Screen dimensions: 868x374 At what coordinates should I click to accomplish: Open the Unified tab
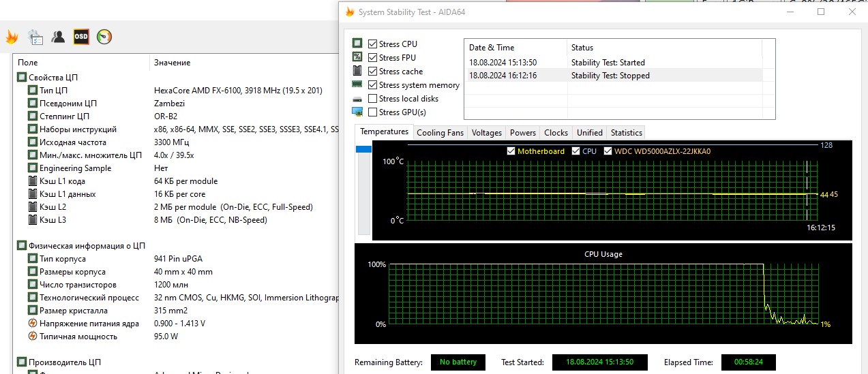coord(589,133)
